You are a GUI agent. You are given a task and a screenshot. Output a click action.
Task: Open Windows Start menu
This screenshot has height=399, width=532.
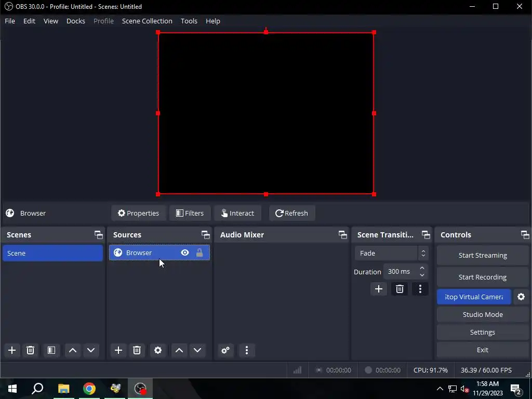click(x=12, y=389)
